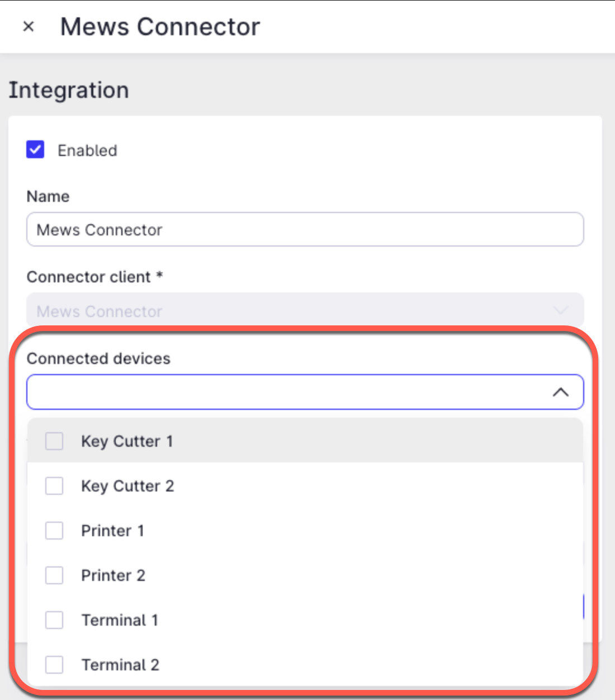Click the Connector client field
The height and width of the screenshot is (700, 615).
pos(305,311)
